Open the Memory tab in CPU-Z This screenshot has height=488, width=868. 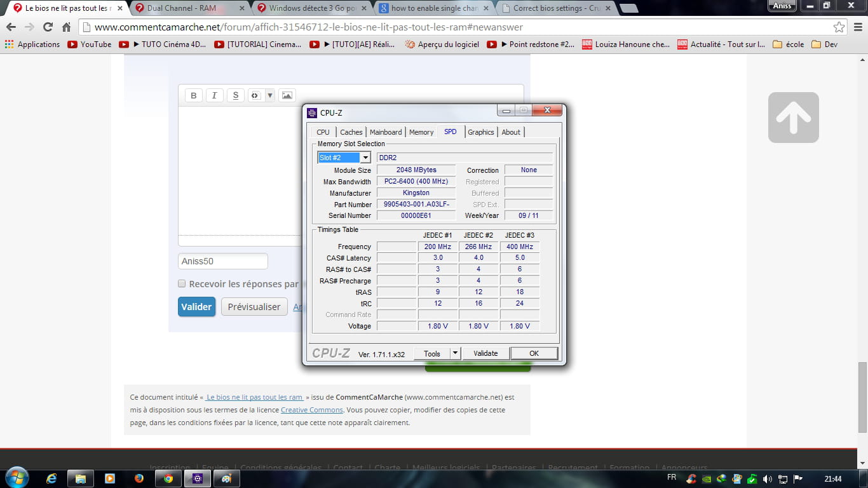point(421,132)
